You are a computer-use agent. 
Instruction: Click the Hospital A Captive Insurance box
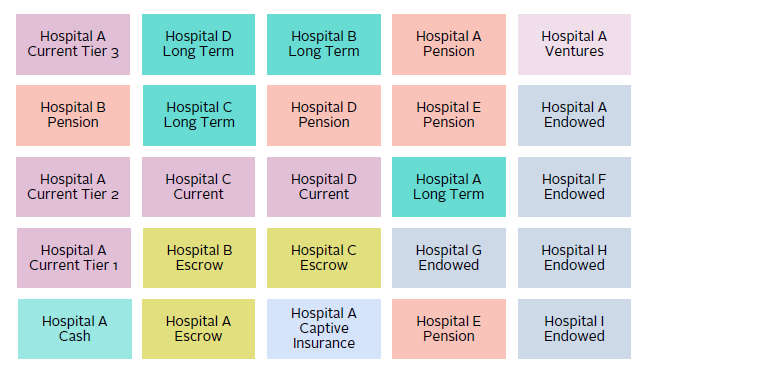324,329
